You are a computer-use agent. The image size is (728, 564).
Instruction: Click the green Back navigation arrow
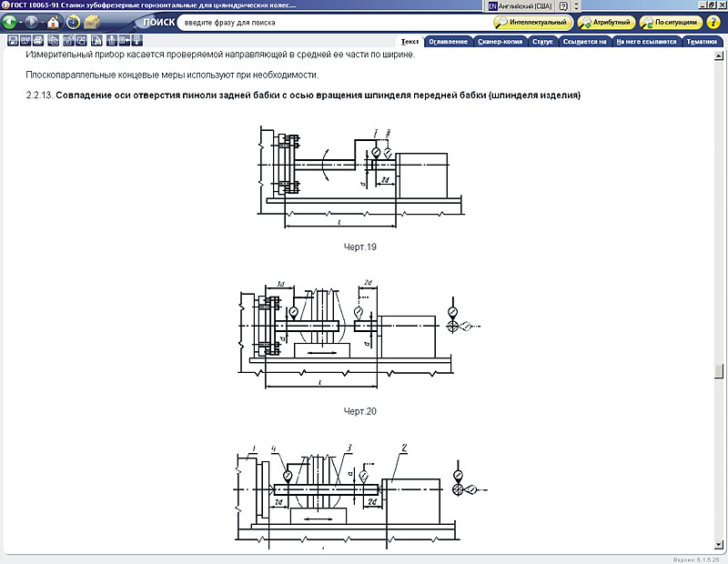pyautogui.click(x=10, y=22)
